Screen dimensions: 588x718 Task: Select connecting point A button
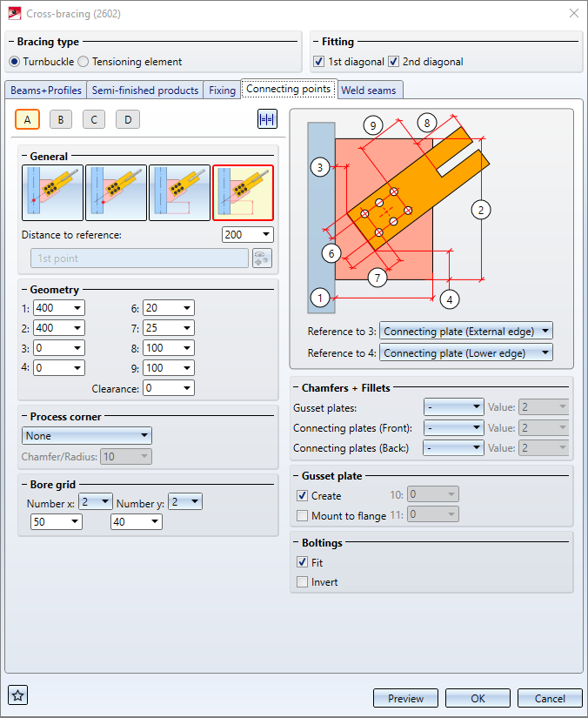[x=27, y=119]
